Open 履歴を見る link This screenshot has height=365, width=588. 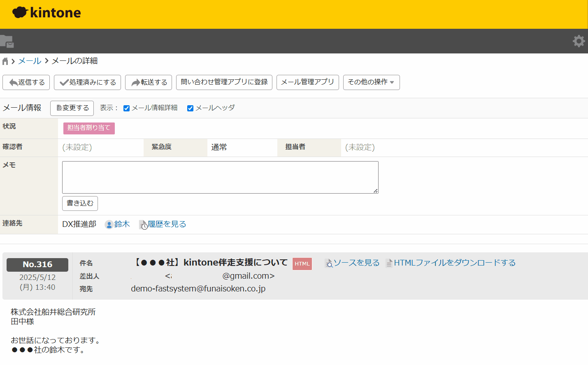167,224
